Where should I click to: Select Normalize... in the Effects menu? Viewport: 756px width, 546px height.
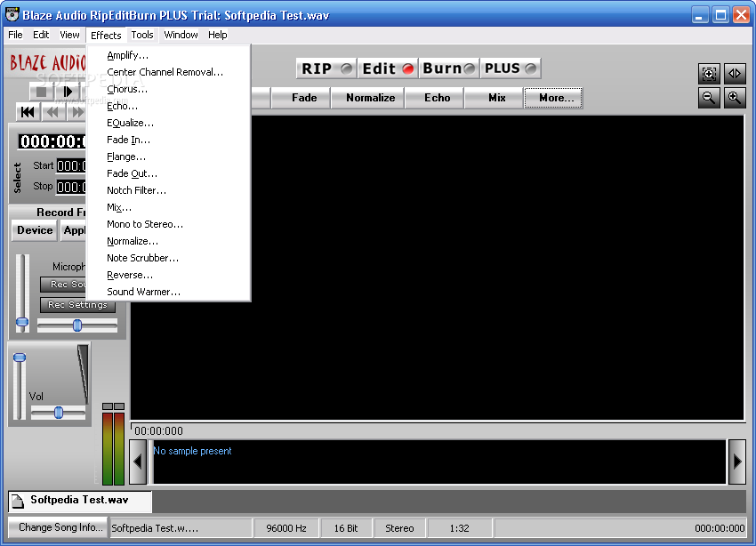tap(169, 241)
